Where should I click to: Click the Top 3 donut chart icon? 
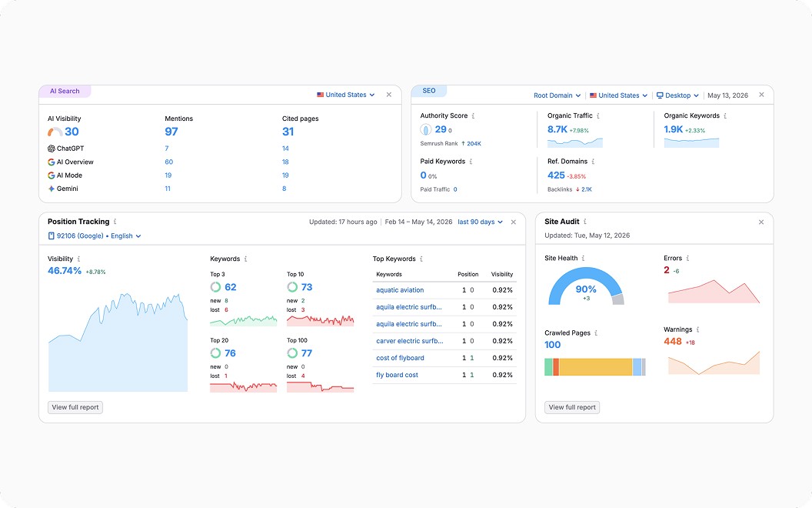(215, 286)
